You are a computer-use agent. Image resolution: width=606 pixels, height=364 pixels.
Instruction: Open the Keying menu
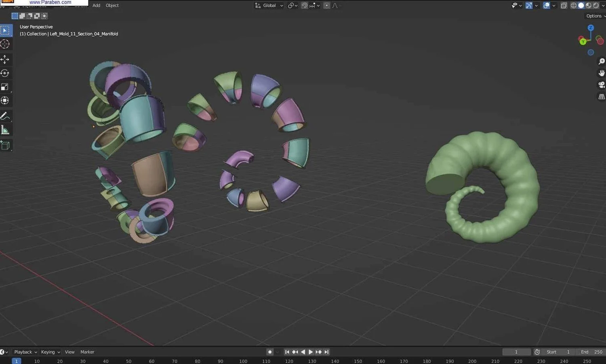[50, 352]
